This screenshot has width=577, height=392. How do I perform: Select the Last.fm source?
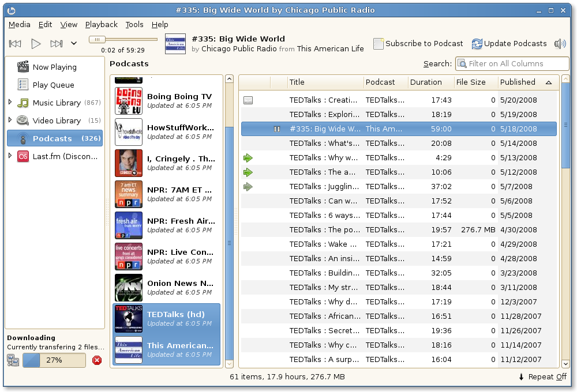click(54, 156)
